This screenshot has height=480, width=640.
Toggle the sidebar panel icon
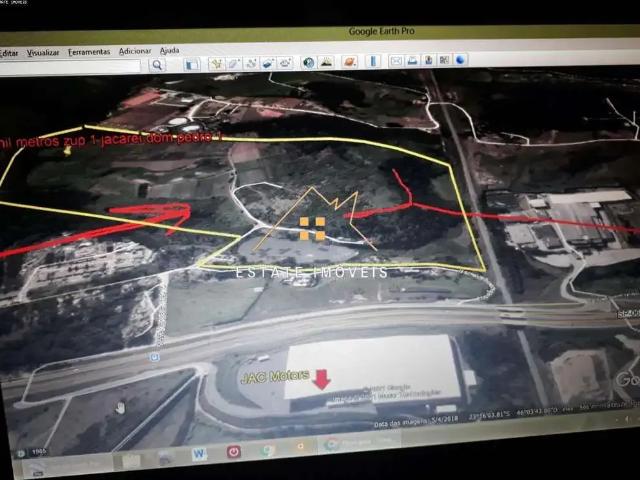pos(191,64)
